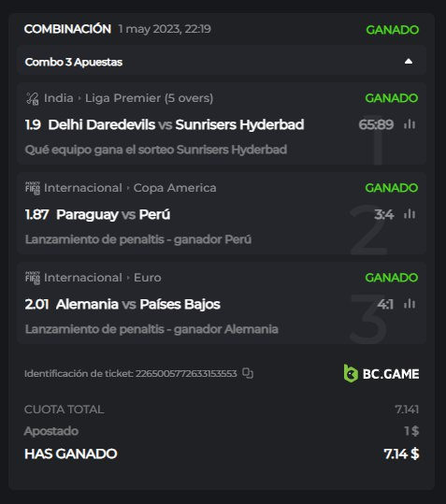Open statistics icon for Alemania vs Países Bajos

[x=410, y=303]
